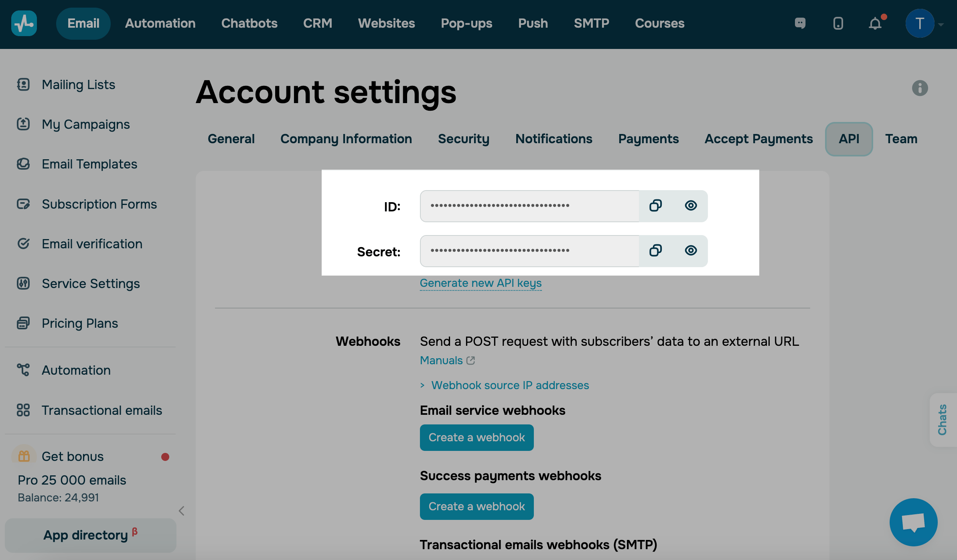Copy the API Secret value

[x=655, y=251]
